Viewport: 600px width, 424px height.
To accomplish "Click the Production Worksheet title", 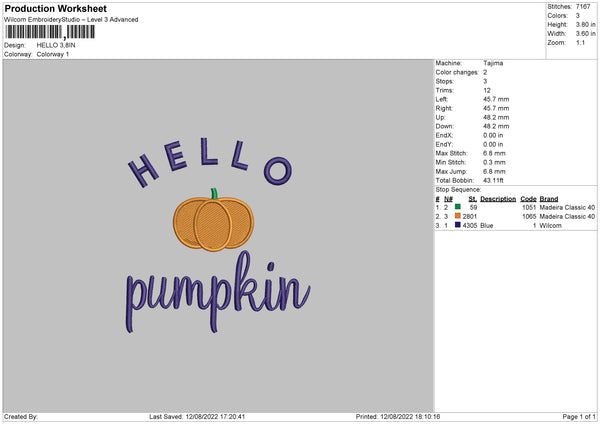I will (55, 8).
